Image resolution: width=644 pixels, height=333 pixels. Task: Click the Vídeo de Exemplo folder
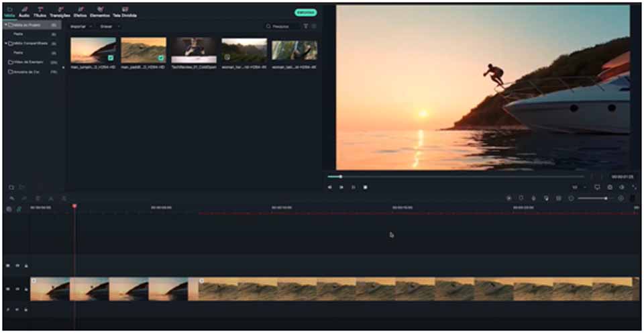tap(28, 62)
